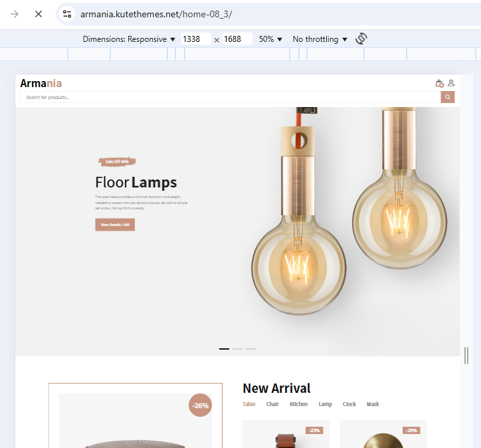Screen dimensions: 481x448
Task: Click the View Details / $40 button
Action: click(x=115, y=225)
